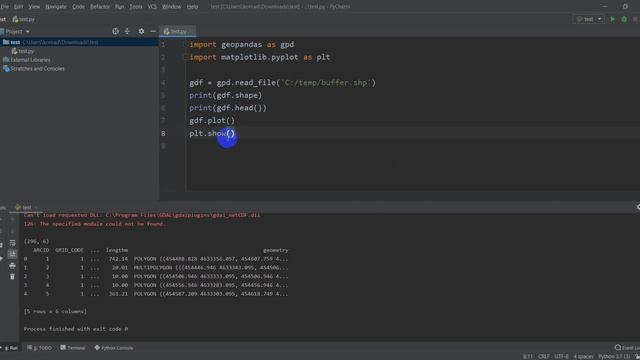Open the Terminal tool window
The width and height of the screenshot is (640, 360).
[x=73, y=348]
